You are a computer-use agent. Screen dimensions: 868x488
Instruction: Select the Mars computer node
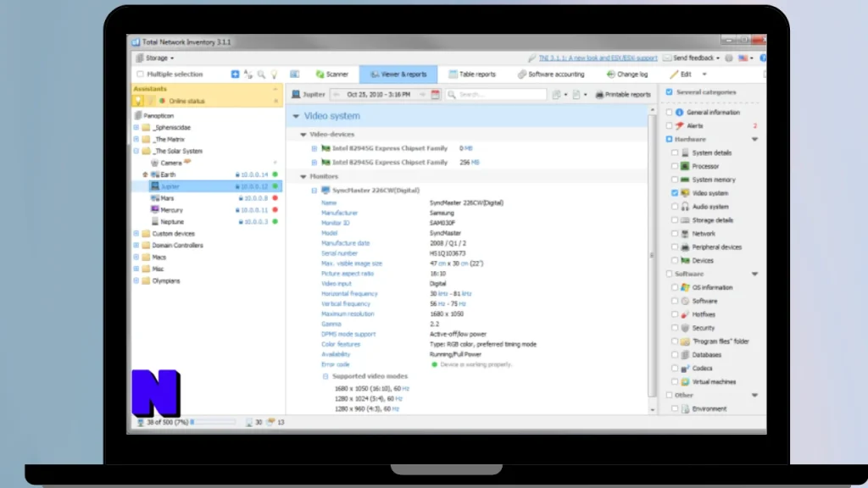[167, 198]
